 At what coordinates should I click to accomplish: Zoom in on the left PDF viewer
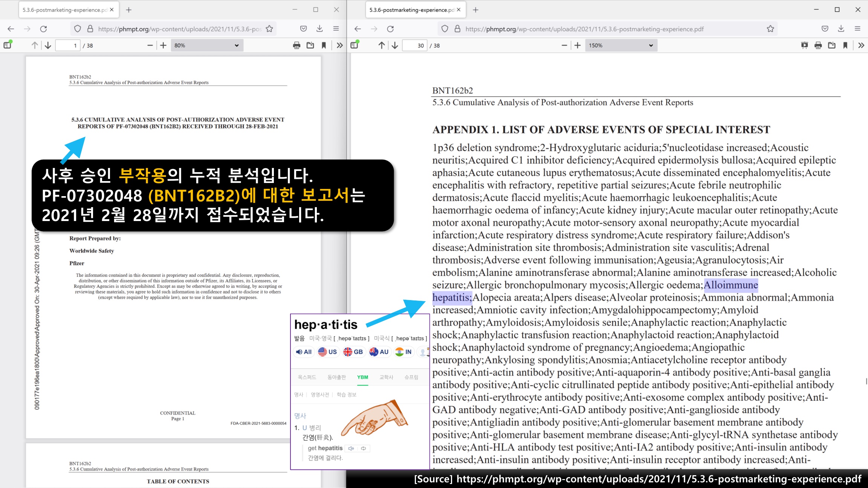click(163, 45)
